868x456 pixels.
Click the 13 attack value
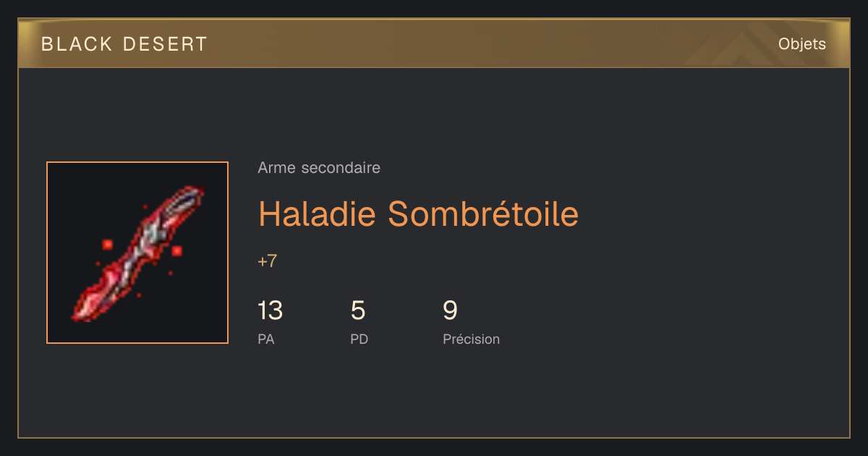click(270, 311)
